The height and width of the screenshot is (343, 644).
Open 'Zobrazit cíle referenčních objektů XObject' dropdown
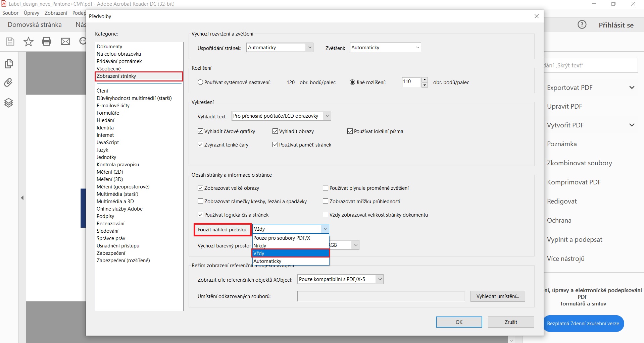point(340,279)
